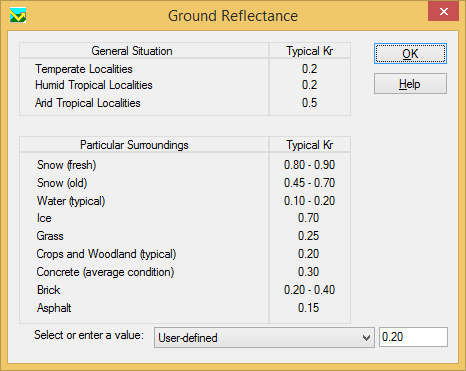The width and height of the screenshot is (466, 371).
Task: Click Kr value 0.5 for Arid Tropical
Action: click(309, 103)
